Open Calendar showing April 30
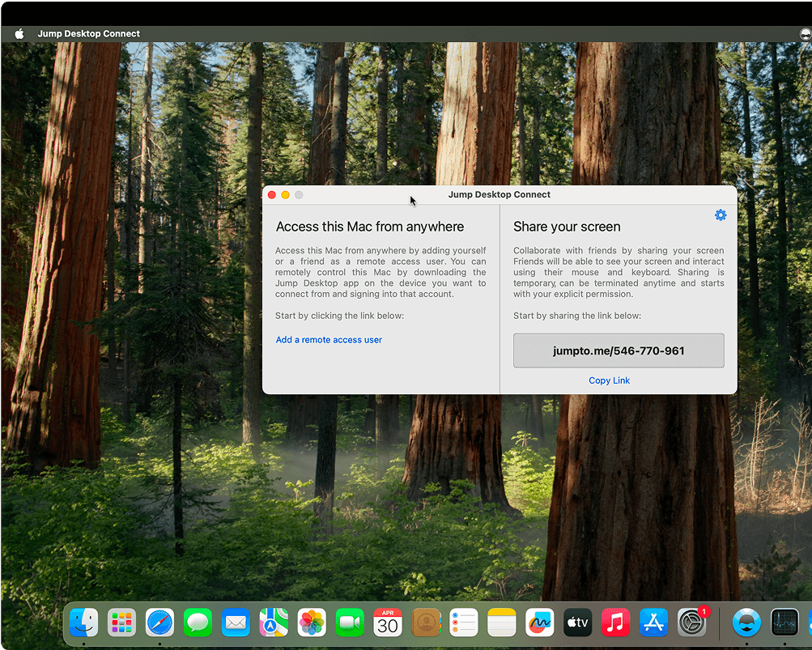This screenshot has width=812, height=650. point(388,622)
